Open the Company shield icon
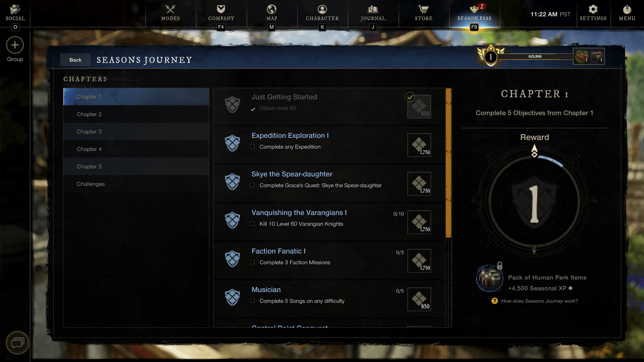The width and height of the screenshot is (644, 362). 221,9
